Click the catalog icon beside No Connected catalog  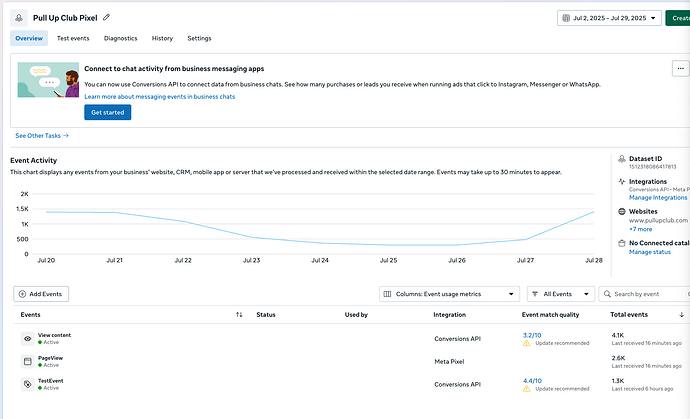(622, 243)
